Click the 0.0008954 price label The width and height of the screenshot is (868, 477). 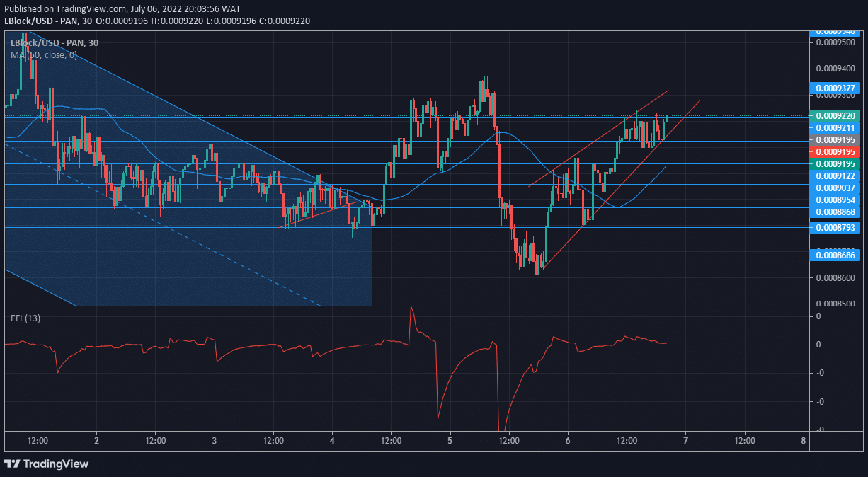[836, 200]
